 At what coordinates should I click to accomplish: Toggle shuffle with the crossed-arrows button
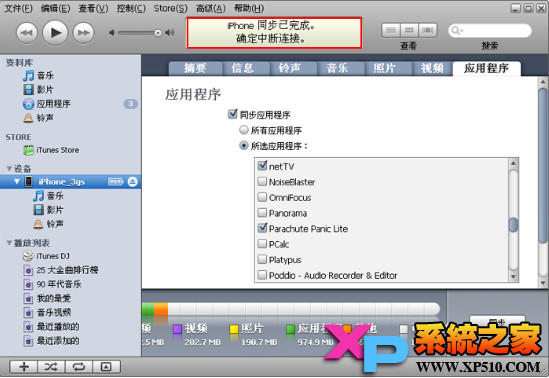pos(51,367)
